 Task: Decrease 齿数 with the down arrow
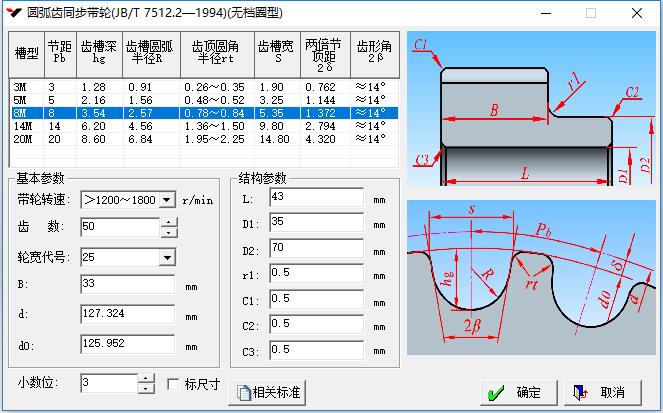[x=168, y=232]
